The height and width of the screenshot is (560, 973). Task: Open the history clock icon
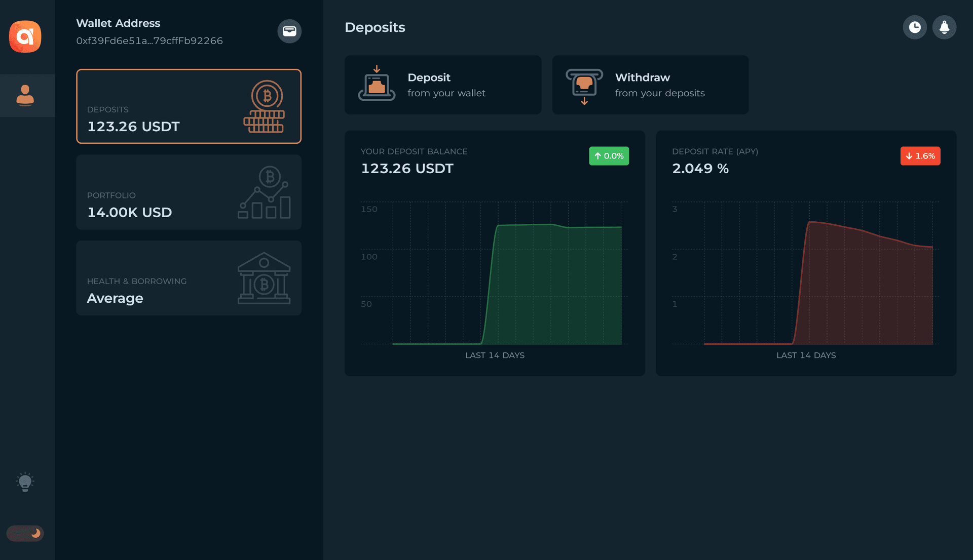point(915,27)
